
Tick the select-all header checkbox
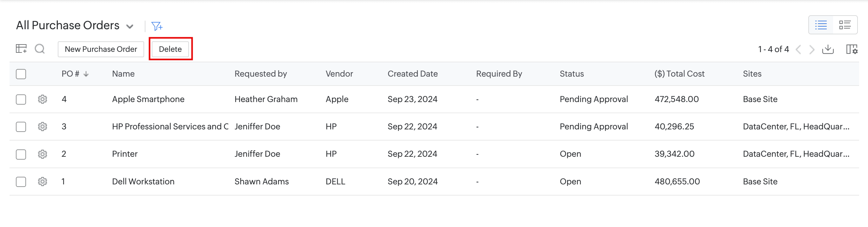coord(21,74)
